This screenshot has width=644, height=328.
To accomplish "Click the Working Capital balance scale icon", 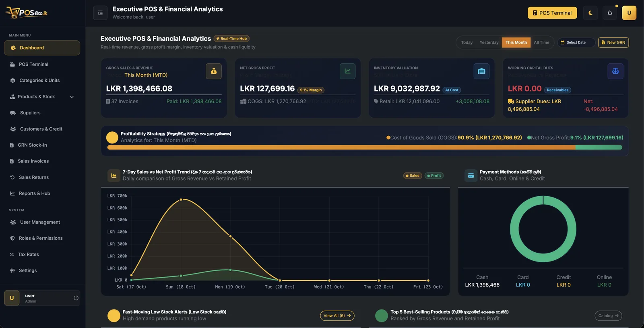I will click(x=615, y=71).
